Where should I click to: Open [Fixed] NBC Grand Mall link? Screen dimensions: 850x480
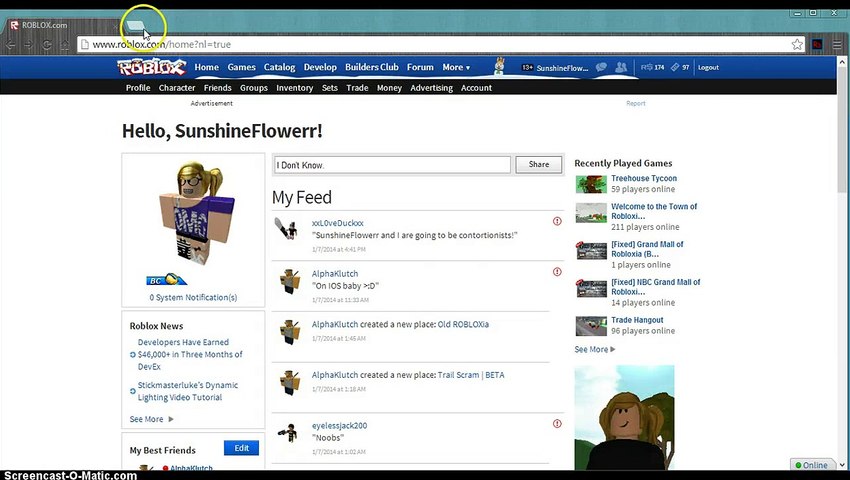[x=655, y=287]
